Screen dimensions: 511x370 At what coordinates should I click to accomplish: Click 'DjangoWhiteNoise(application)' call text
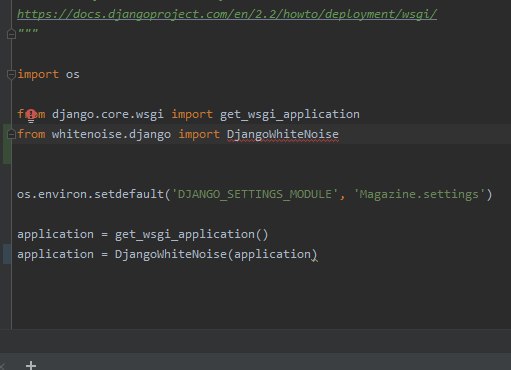216,254
